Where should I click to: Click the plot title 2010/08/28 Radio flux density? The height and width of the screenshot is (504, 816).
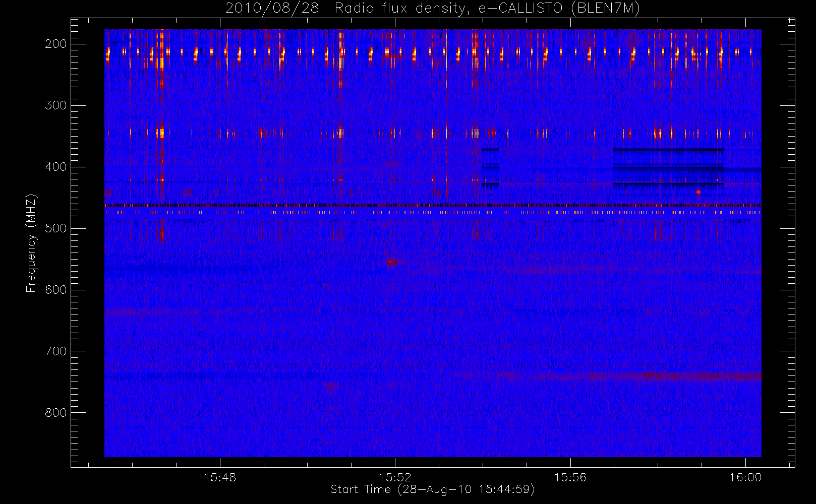point(433,8)
